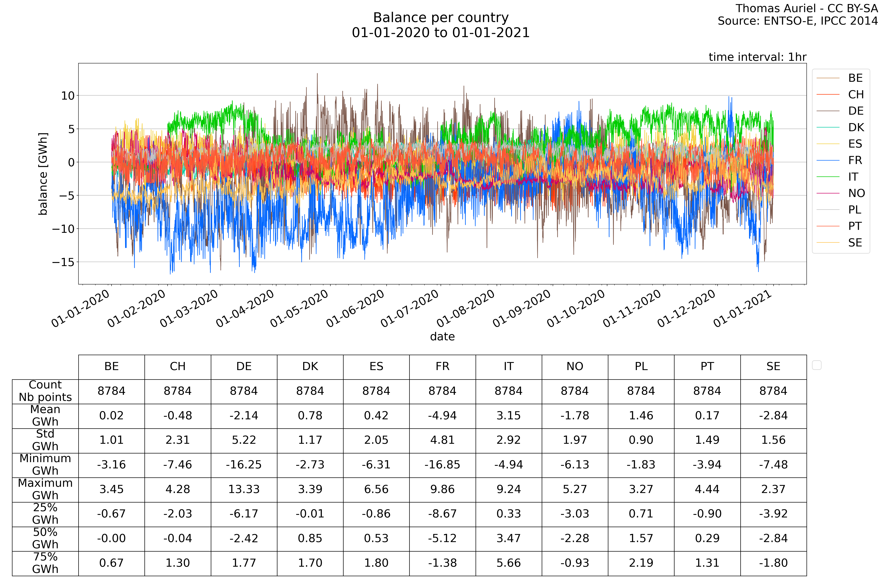Click the 01-06-2020 x-axis date label
The image size is (882, 588).
coord(356,308)
